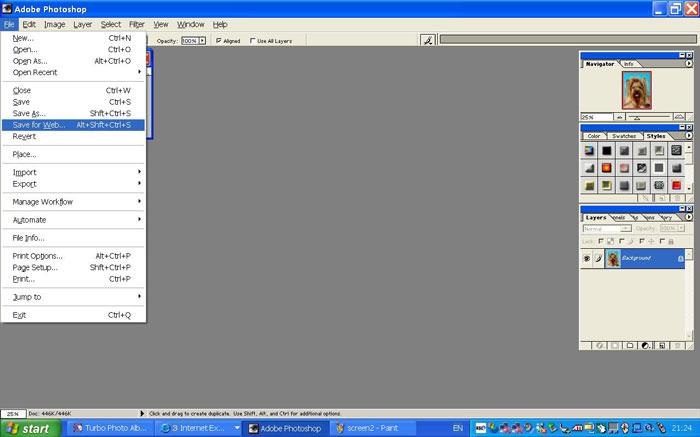700x437 pixels.
Task: Switch to the Info tab
Action: 629,64
